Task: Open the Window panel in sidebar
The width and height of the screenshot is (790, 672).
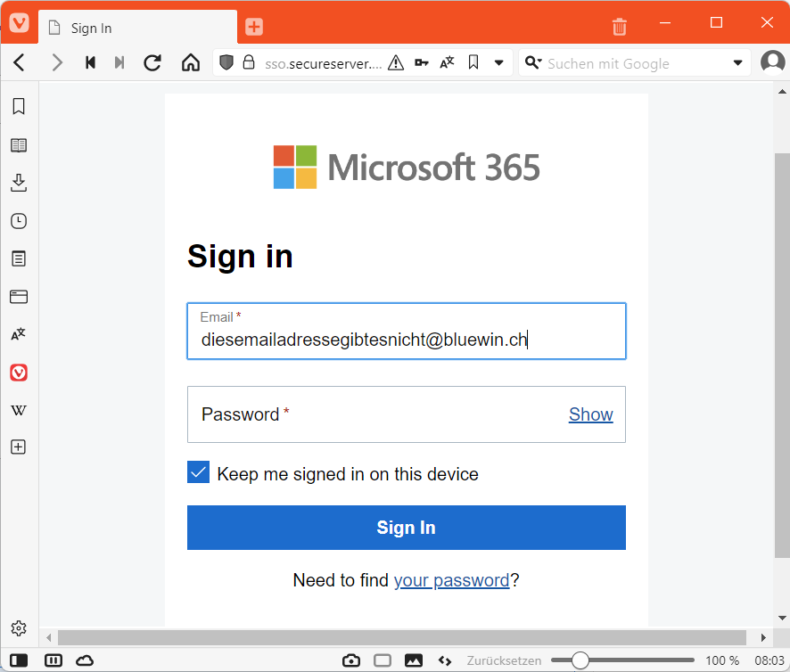Action: 19,297
